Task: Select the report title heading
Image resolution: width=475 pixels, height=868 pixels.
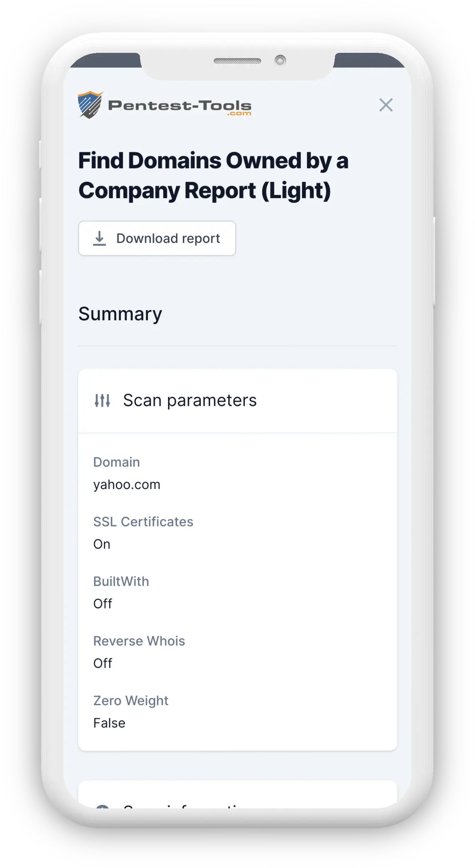Action: (x=213, y=176)
